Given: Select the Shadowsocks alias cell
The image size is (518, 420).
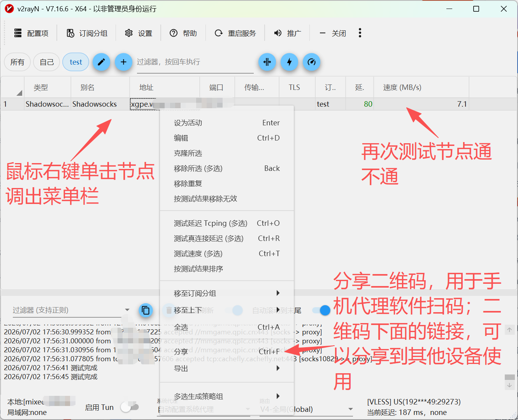Looking at the screenshot, I should click(100, 104).
